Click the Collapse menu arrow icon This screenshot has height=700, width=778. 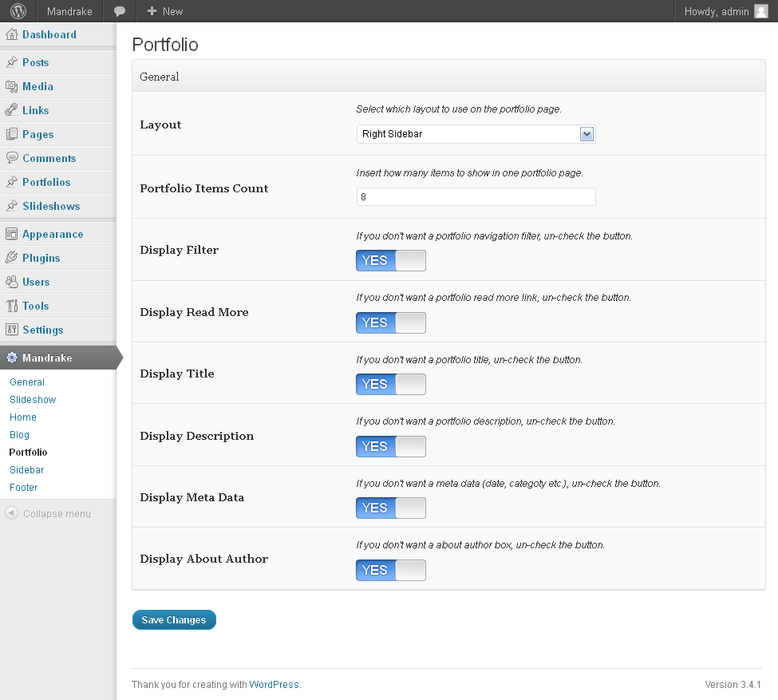[12, 513]
